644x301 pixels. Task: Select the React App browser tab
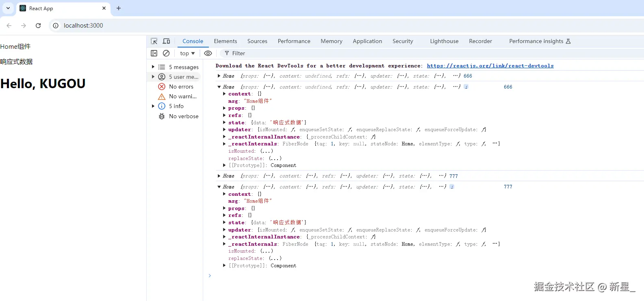pyautogui.click(x=63, y=8)
